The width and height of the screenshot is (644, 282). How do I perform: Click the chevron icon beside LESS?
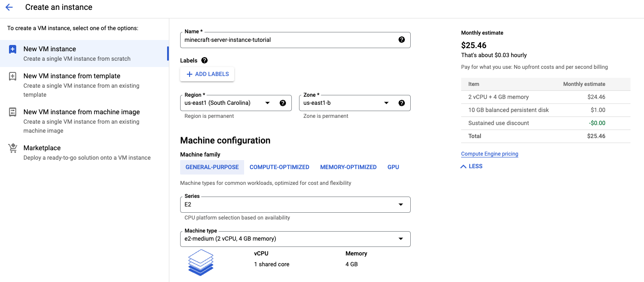tap(463, 166)
